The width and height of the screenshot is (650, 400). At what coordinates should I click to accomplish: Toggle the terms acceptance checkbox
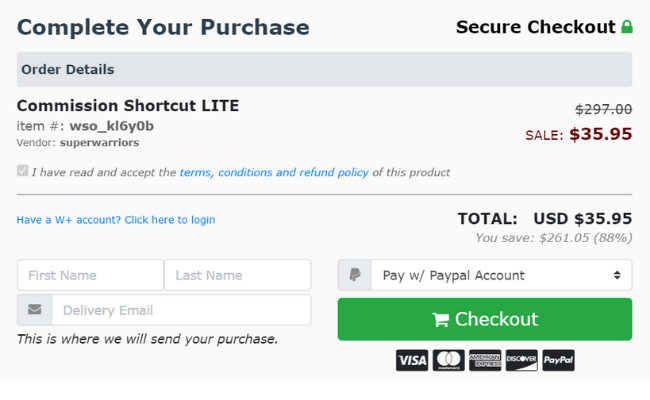pyautogui.click(x=22, y=171)
